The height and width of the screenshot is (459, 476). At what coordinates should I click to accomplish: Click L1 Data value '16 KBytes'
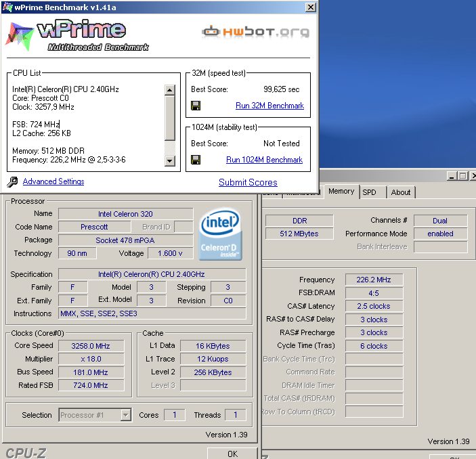pos(213,346)
